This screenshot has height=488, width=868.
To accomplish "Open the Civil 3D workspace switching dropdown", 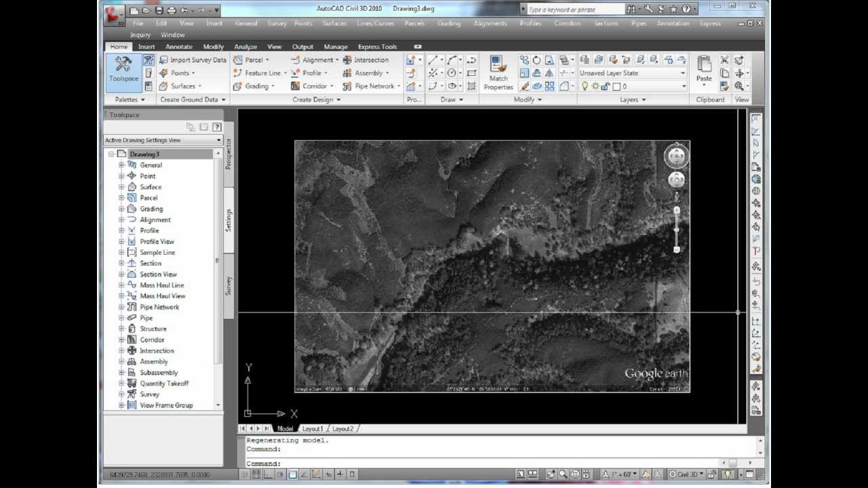I will 686,474.
